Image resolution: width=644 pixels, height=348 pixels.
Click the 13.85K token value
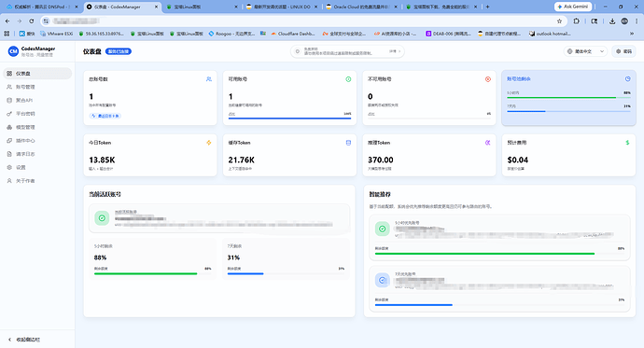click(x=102, y=160)
